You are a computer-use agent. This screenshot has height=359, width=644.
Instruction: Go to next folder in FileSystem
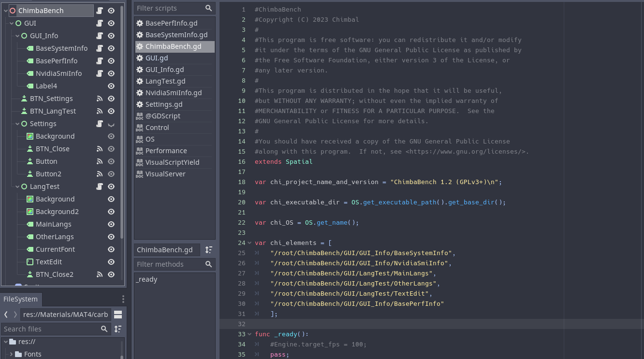[x=15, y=315]
